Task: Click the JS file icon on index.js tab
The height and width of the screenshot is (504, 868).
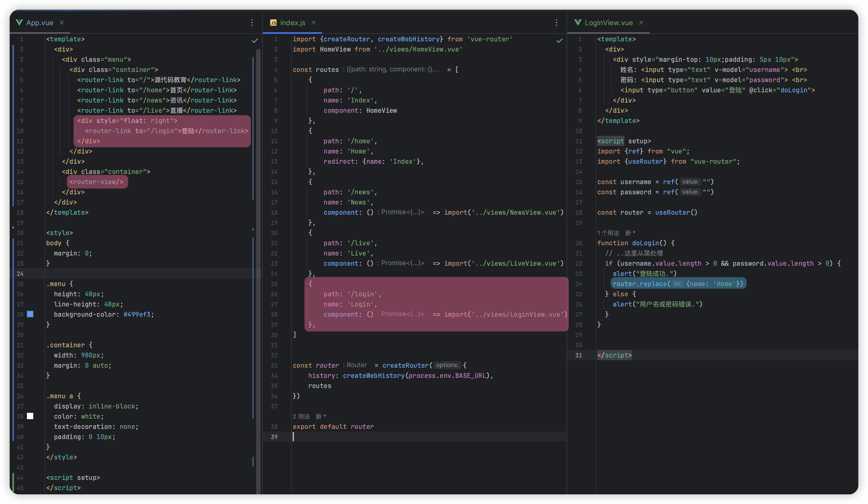Action: pyautogui.click(x=273, y=23)
